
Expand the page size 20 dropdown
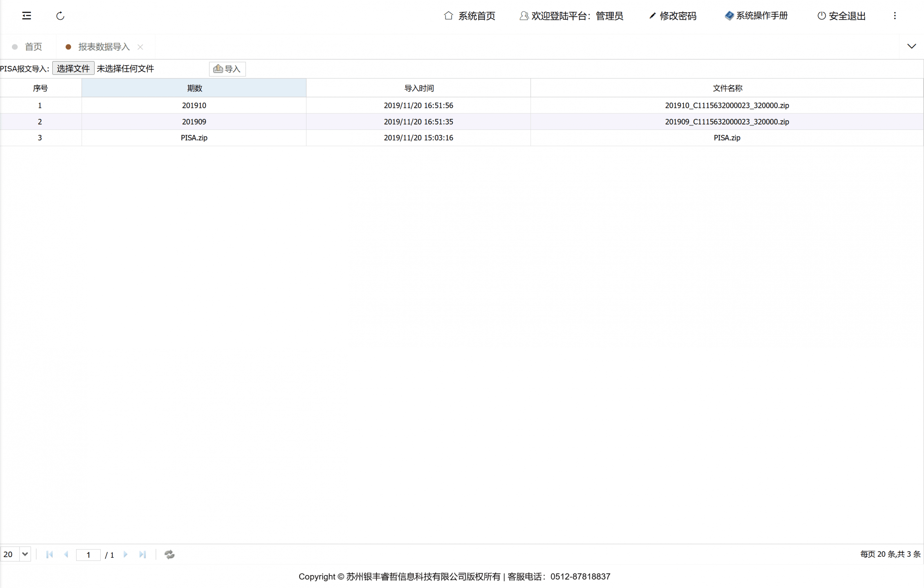tap(25, 554)
